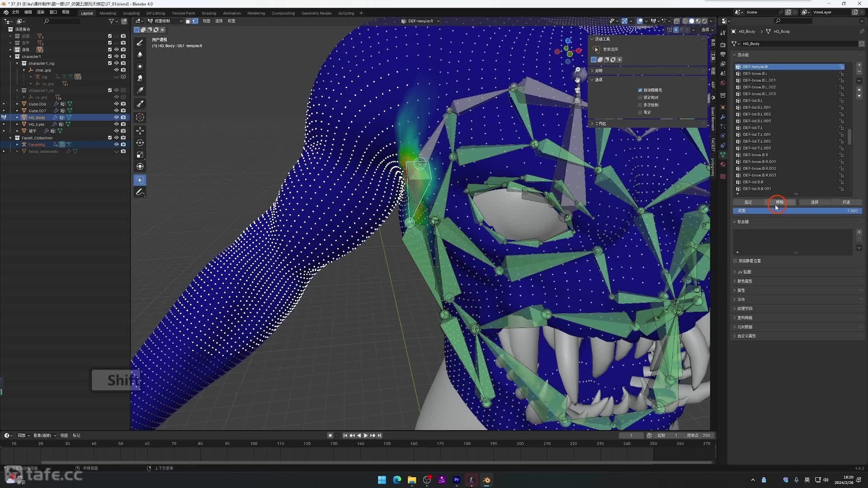
Task: Open the Windows Start menu
Action: 382,480
